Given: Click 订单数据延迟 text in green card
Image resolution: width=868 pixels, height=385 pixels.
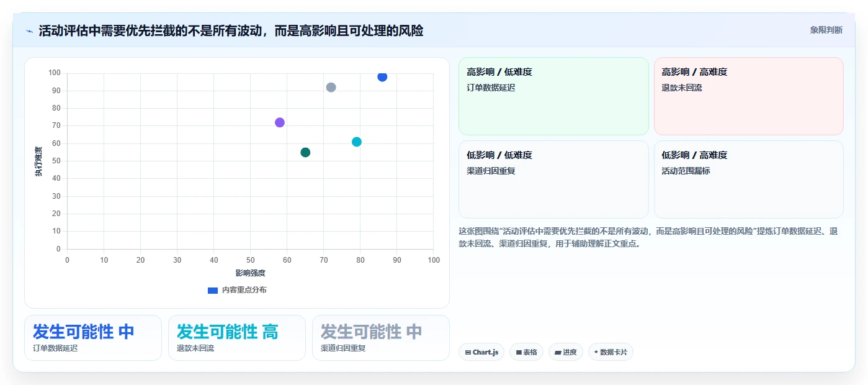Looking at the screenshot, I should (x=491, y=88).
